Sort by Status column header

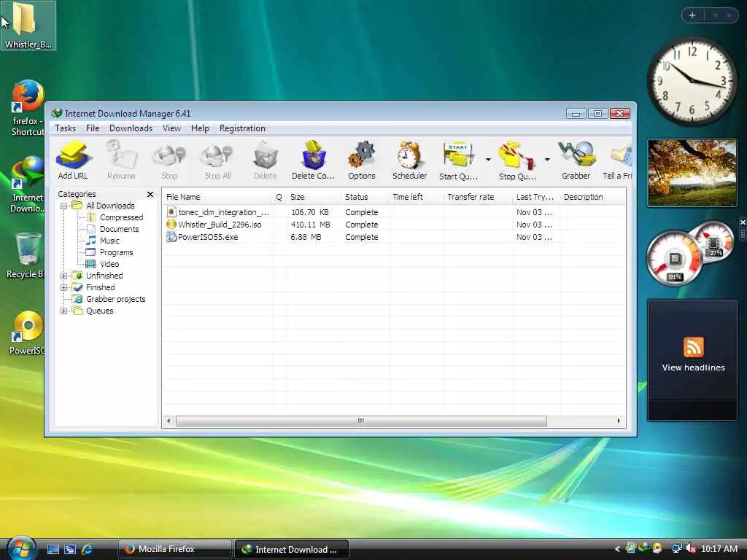[x=365, y=197]
